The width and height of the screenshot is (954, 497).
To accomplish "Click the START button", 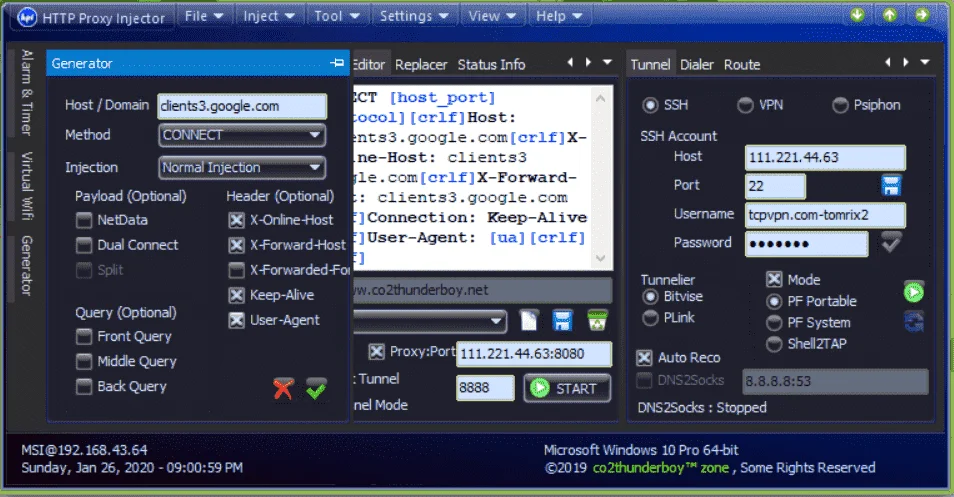I will (x=568, y=388).
